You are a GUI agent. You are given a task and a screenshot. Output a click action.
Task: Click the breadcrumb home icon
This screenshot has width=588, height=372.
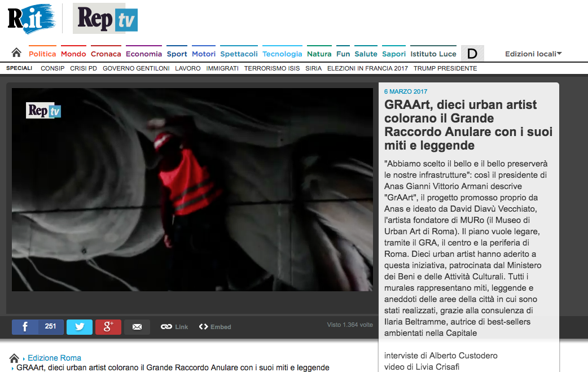click(x=14, y=358)
